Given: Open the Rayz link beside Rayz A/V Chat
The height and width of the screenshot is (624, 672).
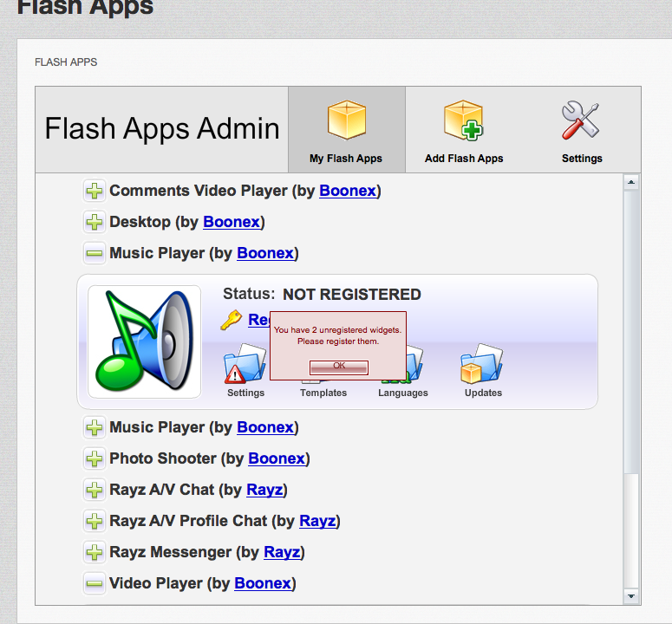Looking at the screenshot, I should 264,490.
